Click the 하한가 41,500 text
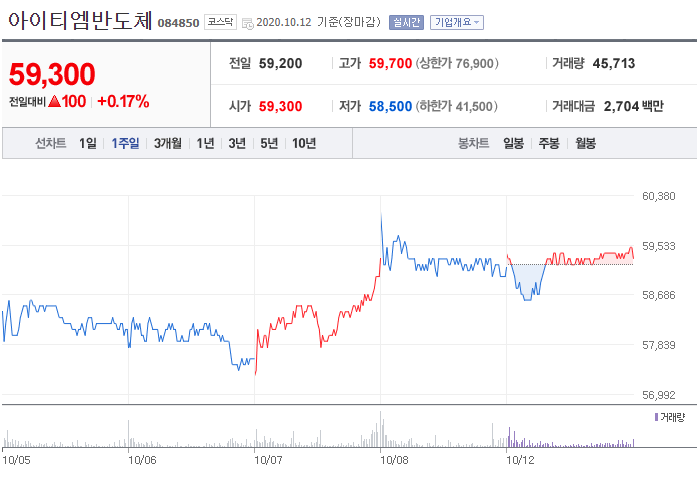Image resolution: width=697 pixels, height=478 pixels. tap(457, 106)
